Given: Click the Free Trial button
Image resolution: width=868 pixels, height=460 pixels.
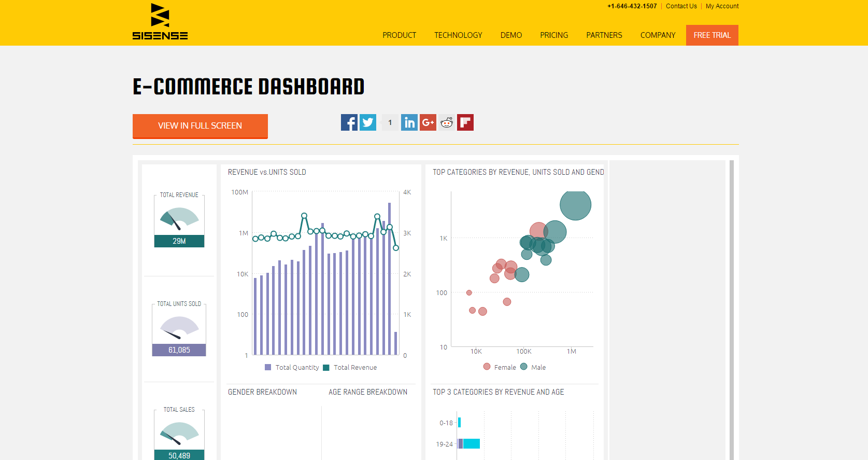Looking at the screenshot, I should point(712,35).
